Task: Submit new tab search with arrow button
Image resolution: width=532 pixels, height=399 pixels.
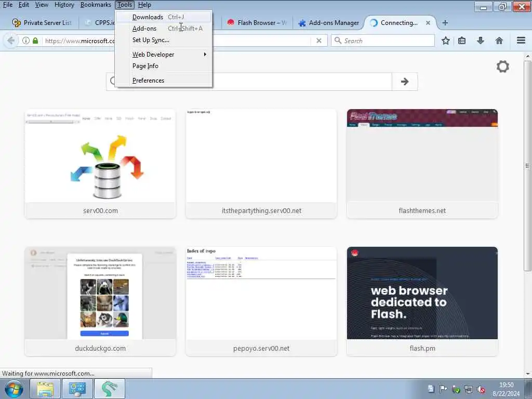Action: 404,82
